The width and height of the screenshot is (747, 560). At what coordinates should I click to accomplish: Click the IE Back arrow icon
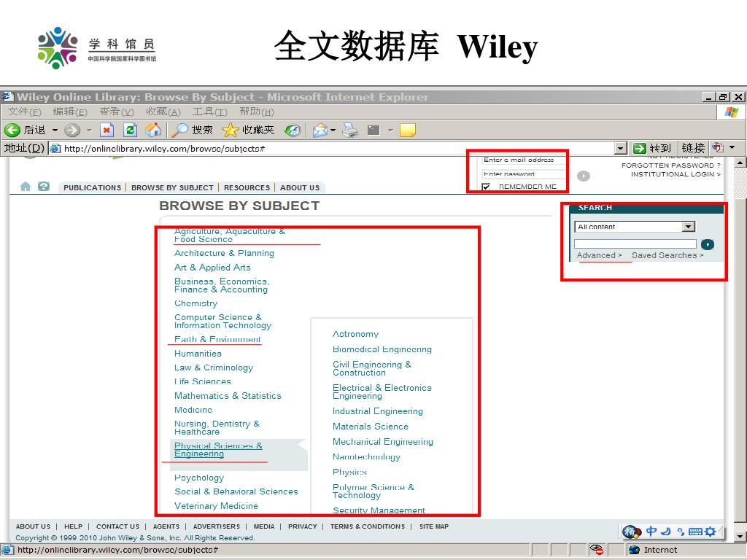click(x=12, y=130)
